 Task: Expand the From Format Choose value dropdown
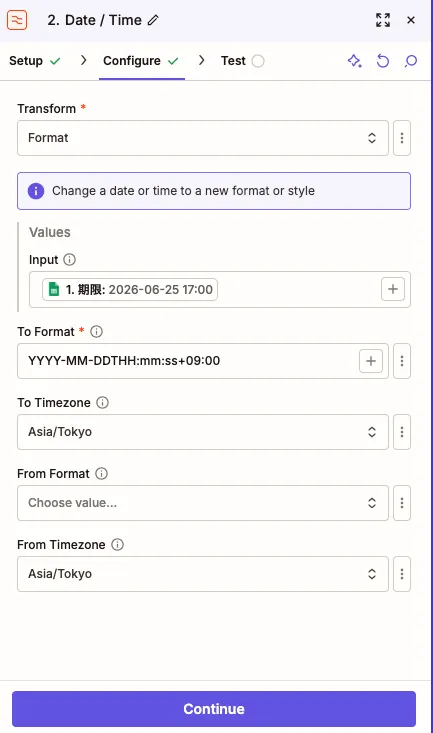(203, 503)
